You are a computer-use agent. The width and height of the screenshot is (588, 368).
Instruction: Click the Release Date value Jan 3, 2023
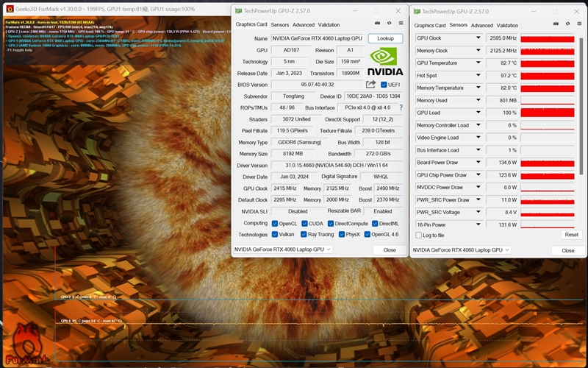(289, 73)
